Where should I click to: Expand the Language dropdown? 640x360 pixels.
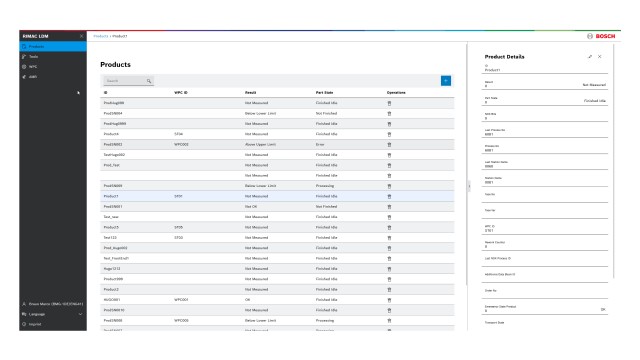[x=53, y=314]
